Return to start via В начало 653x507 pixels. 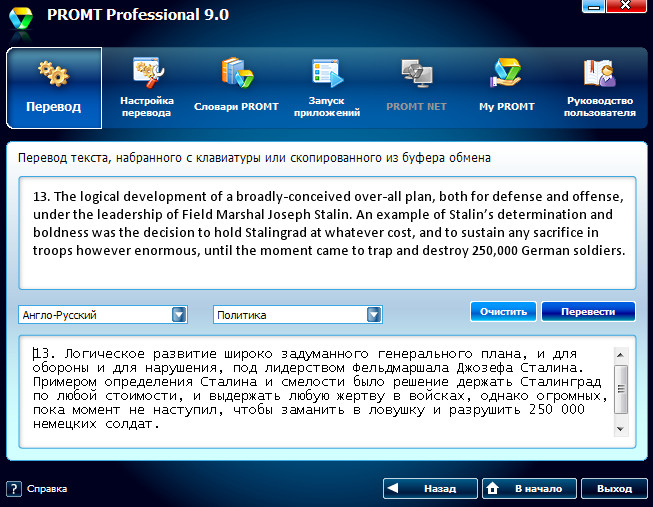[529, 488]
